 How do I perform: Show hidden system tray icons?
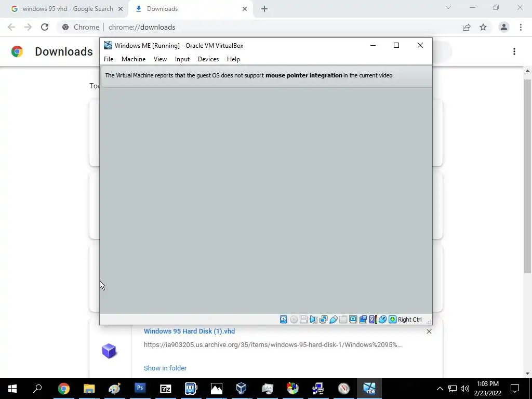pyautogui.click(x=440, y=389)
